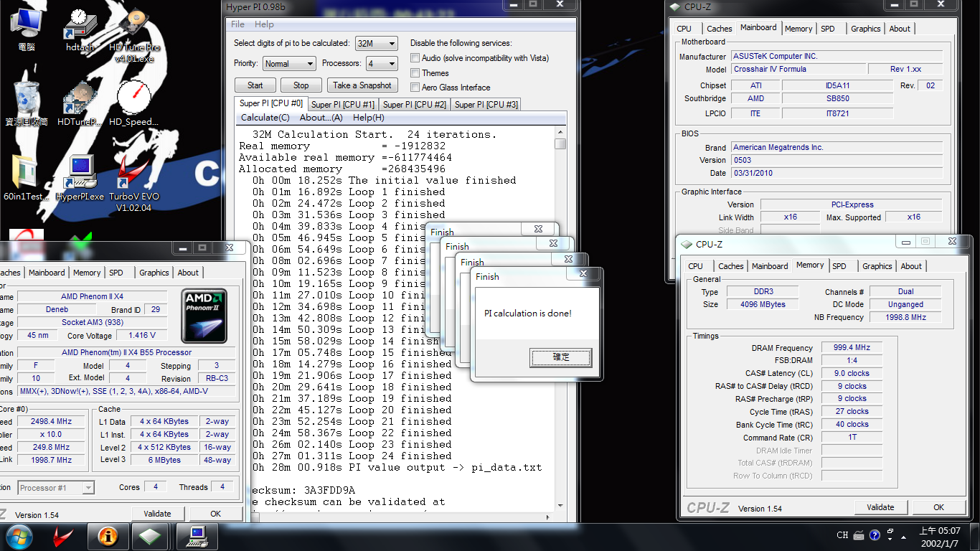Open the Processor #1 selection dropdown

[56, 488]
